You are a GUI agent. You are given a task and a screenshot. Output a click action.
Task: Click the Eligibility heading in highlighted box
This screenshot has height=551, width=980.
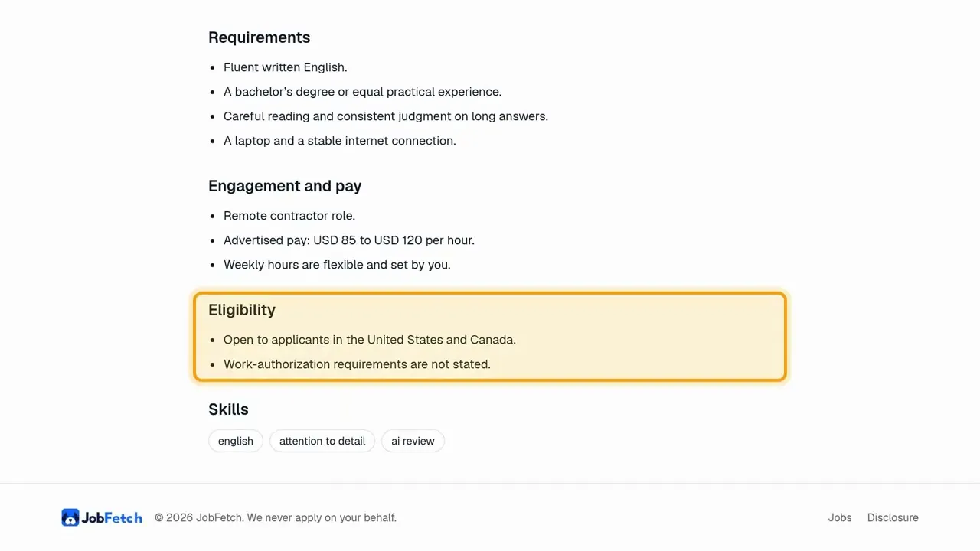[x=242, y=310]
